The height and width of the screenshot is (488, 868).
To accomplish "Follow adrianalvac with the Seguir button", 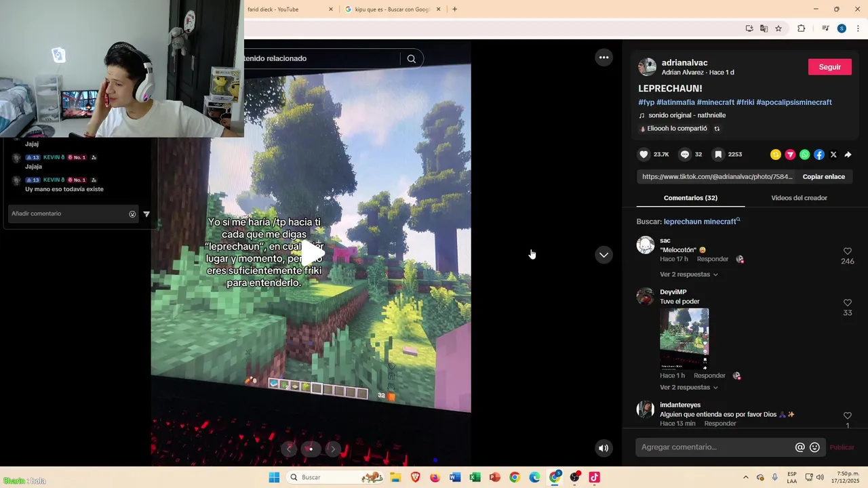I will [830, 67].
